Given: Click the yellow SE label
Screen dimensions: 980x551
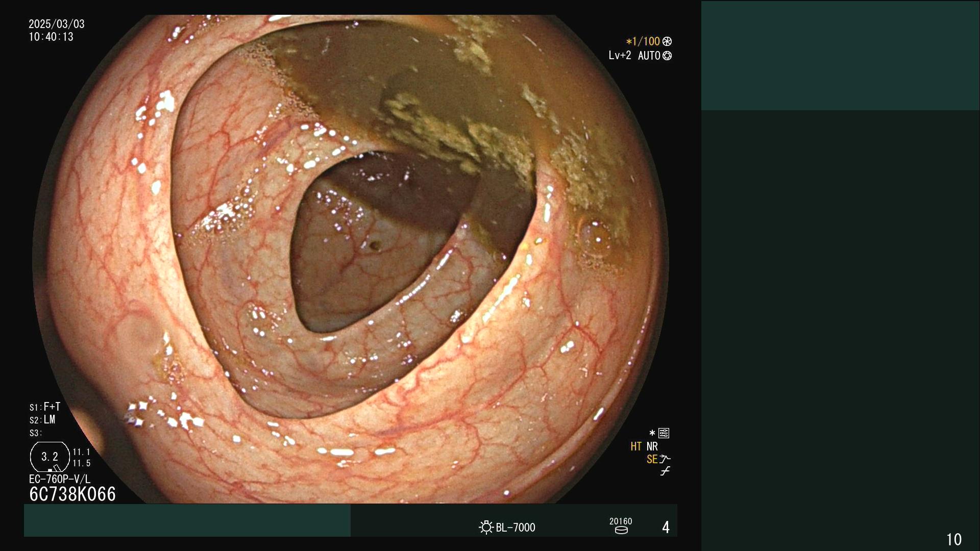Looking at the screenshot, I should point(652,459).
